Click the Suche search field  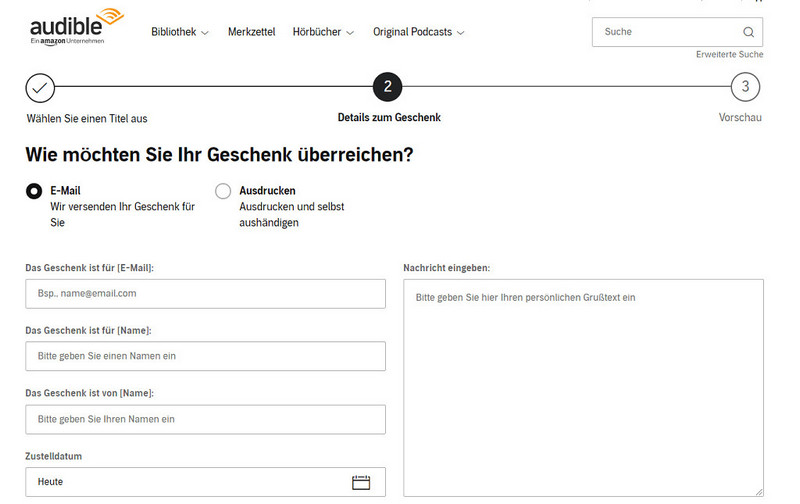point(678,32)
